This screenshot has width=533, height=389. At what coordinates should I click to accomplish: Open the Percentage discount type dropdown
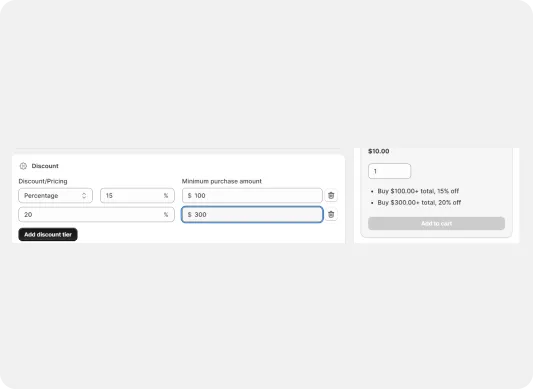pyautogui.click(x=55, y=196)
